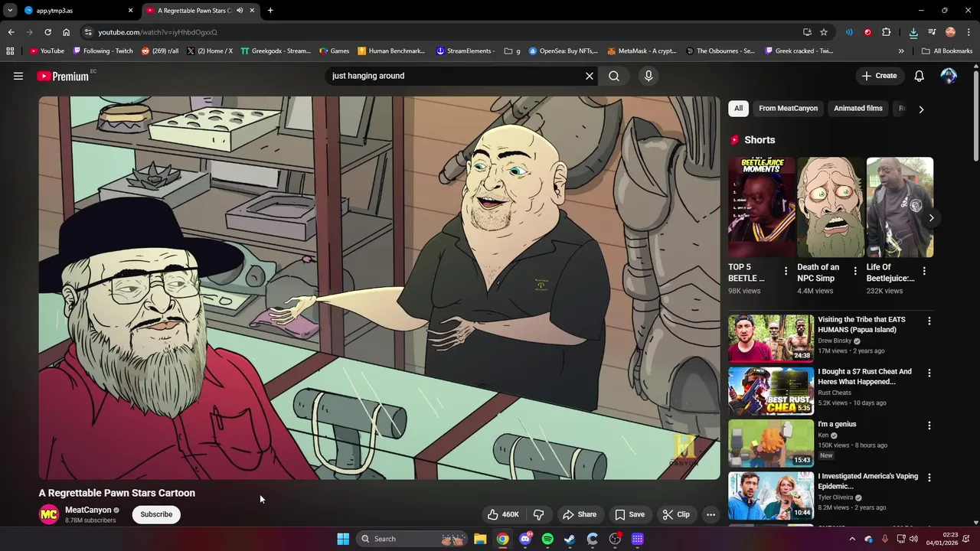Open options for I'm a genius video
This screenshot has width=980, height=551.
pos(929,425)
